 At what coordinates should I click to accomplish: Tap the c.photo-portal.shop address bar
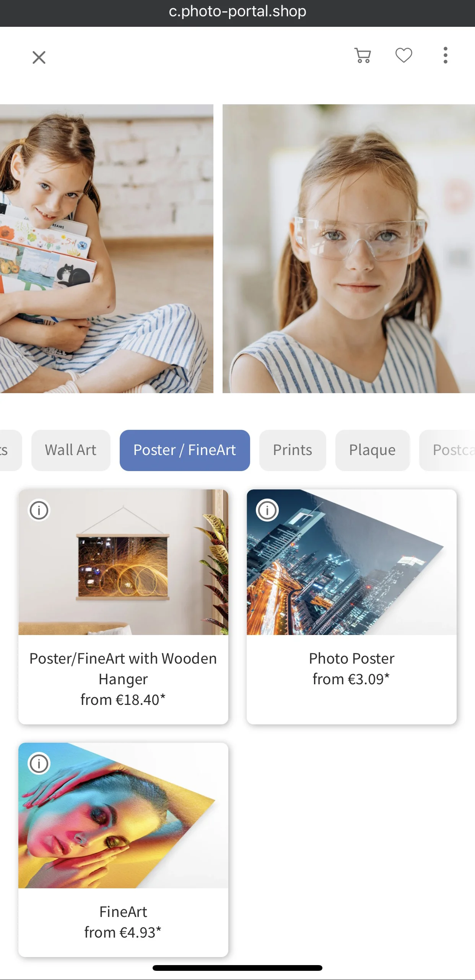[237, 11]
